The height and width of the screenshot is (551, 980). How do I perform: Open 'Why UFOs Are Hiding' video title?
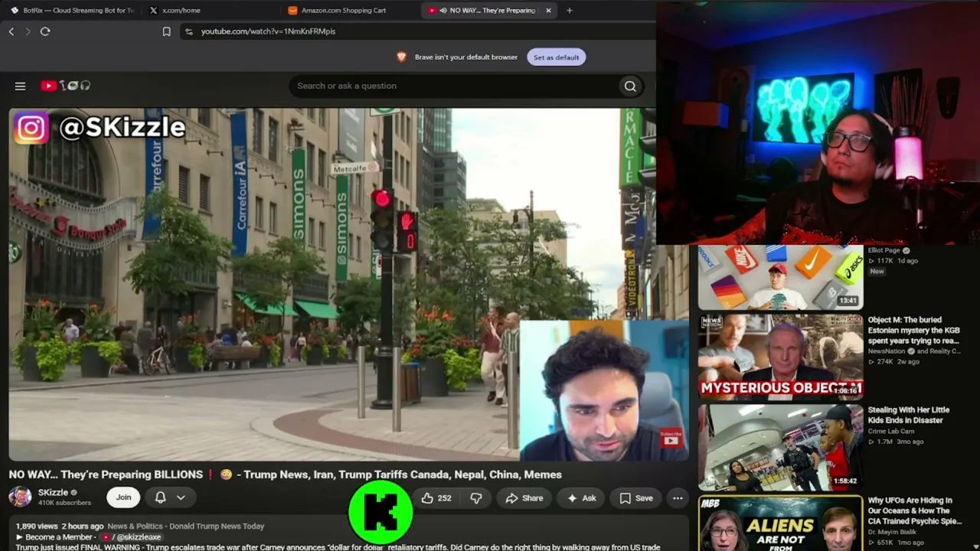914,510
